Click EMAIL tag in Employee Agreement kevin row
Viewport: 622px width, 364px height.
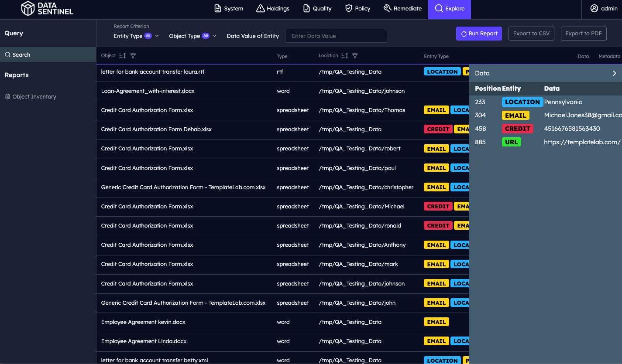436,322
